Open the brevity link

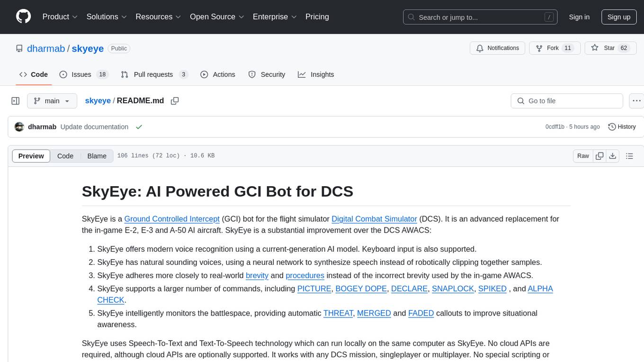(x=257, y=275)
